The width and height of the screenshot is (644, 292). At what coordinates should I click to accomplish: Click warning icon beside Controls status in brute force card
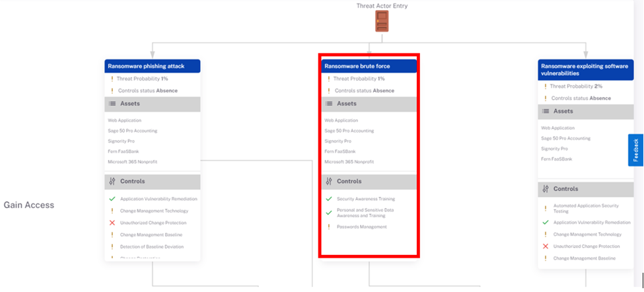[328, 91]
